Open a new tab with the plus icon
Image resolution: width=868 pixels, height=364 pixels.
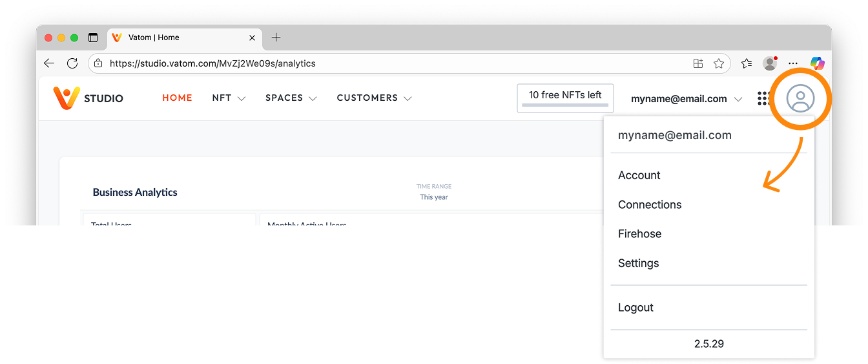[x=276, y=37]
